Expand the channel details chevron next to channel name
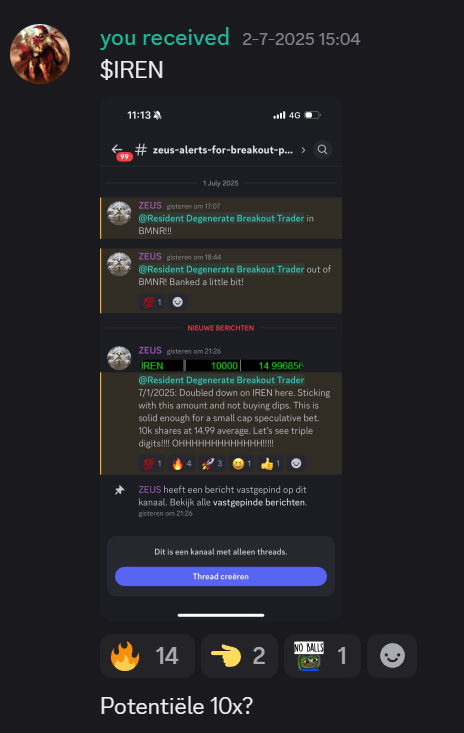This screenshot has width=464, height=733. [303, 150]
